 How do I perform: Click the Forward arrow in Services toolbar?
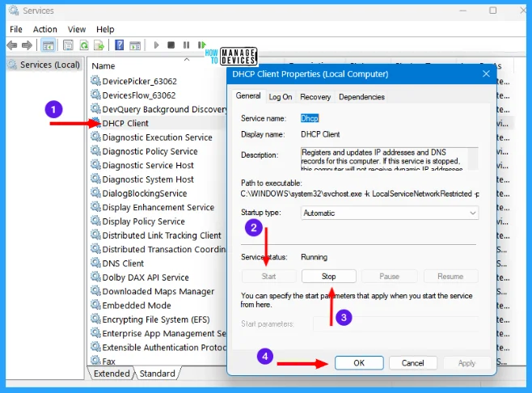(27, 45)
